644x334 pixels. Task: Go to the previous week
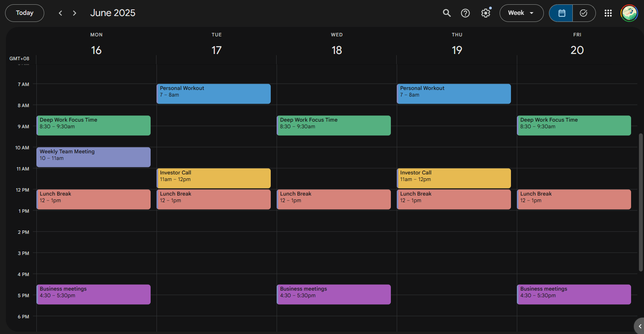[x=60, y=13]
